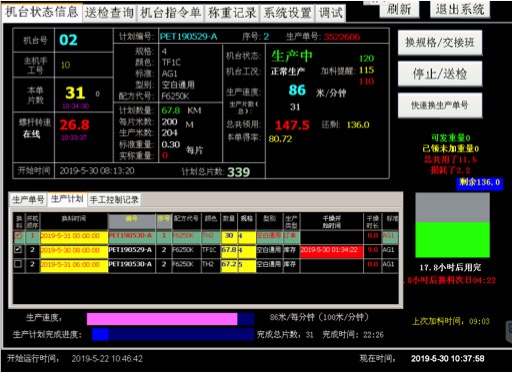Image resolution: width=513 pixels, height=372 pixels.
Task: Check the empty checkbox in the third plan row
Action: point(18,264)
